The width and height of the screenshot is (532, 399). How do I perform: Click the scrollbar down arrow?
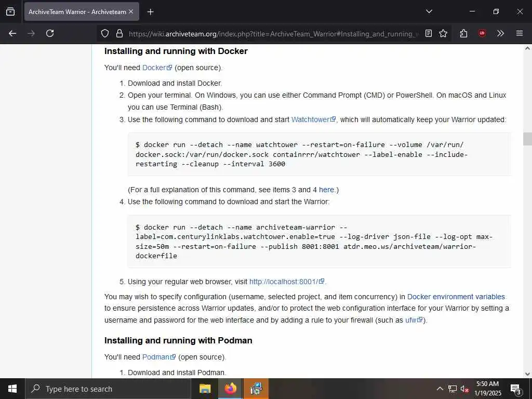(528, 374)
